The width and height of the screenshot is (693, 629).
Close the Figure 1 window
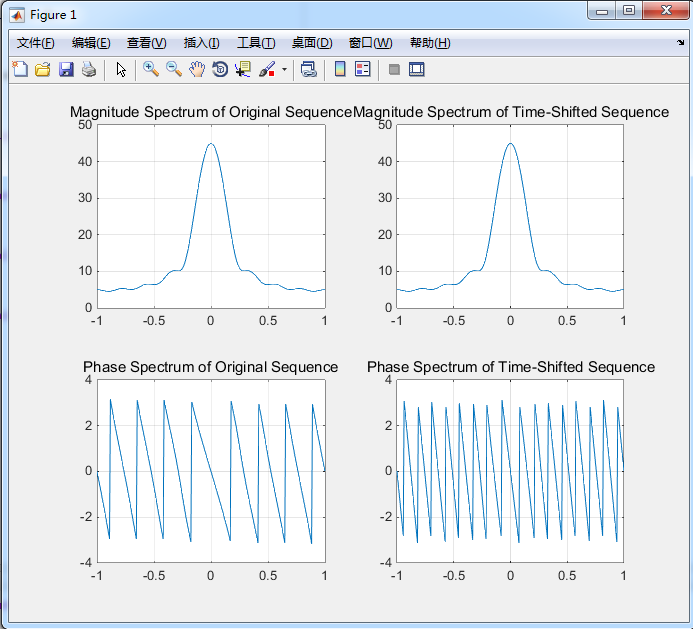click(x=666, y=11)
